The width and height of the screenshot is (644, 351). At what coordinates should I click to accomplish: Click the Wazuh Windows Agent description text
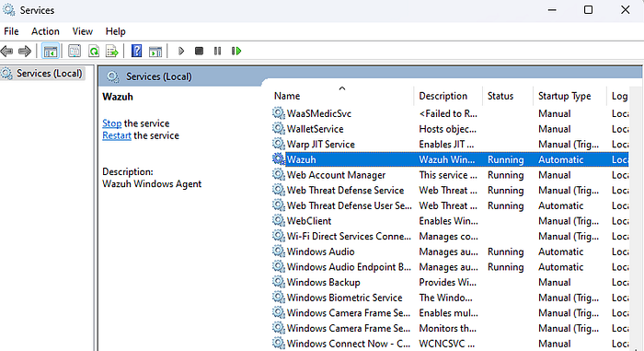tap(152, 183)
